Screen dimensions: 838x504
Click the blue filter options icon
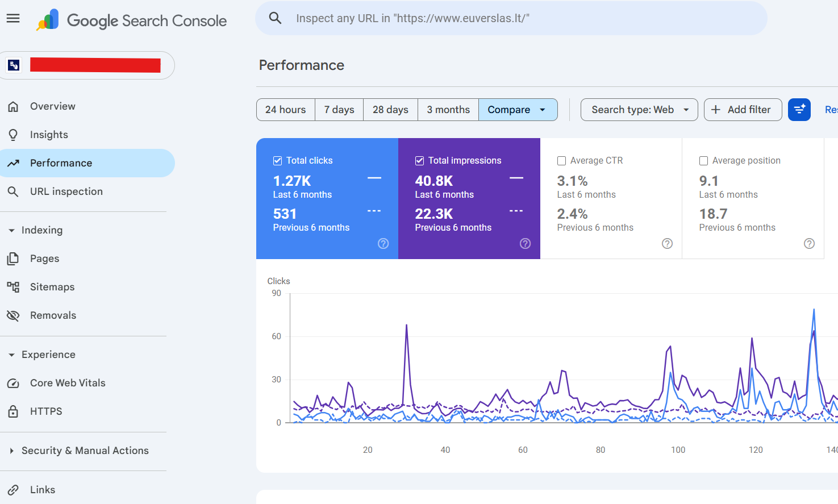[x=799, y=110]
